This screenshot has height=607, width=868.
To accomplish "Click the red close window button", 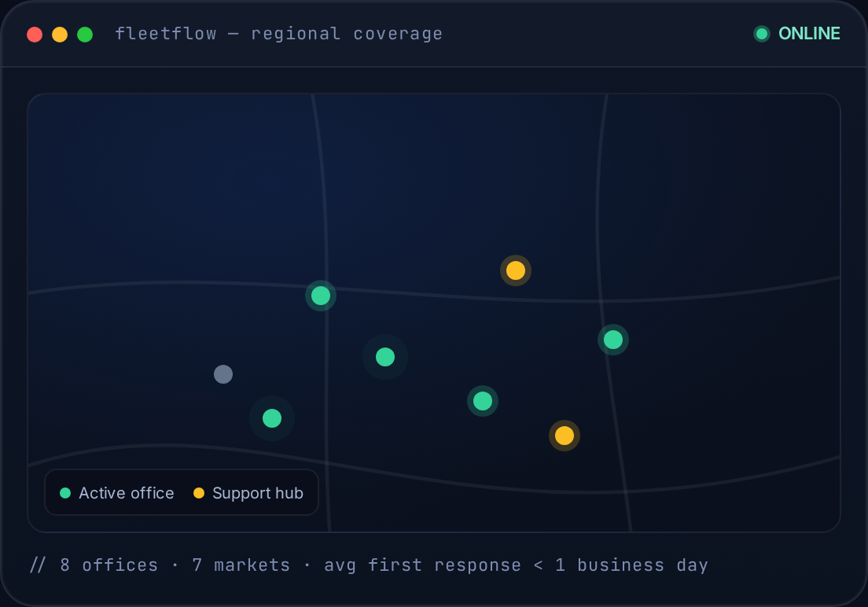I will (x=35, y=35).
